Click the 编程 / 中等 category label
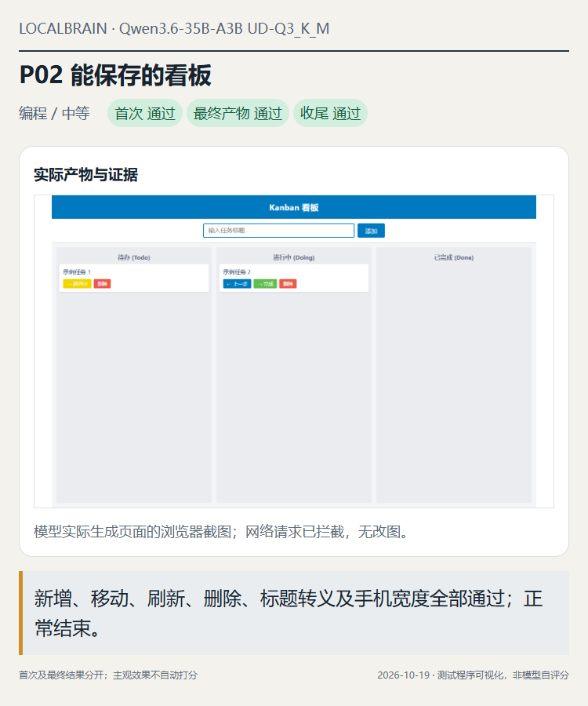The width and height of the screenshot is (588, 706). point(54,113)
